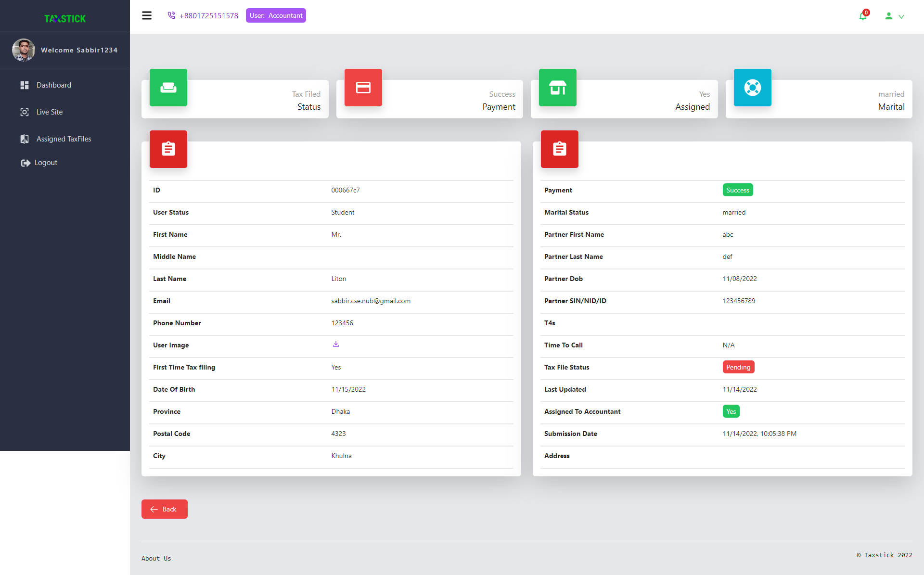The width and height of the screenshot is (924, 575).
Task: Open the notification bell
Action: click(863, 16)
